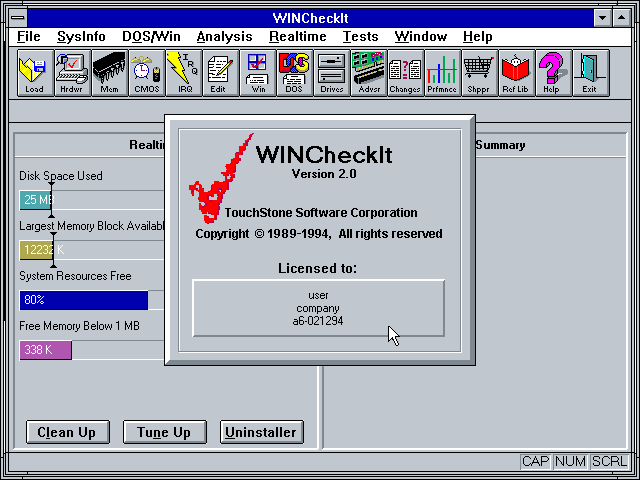Click the Free Memory Below 1 MB bar
The image size is (640, 480).
(92, 350)
